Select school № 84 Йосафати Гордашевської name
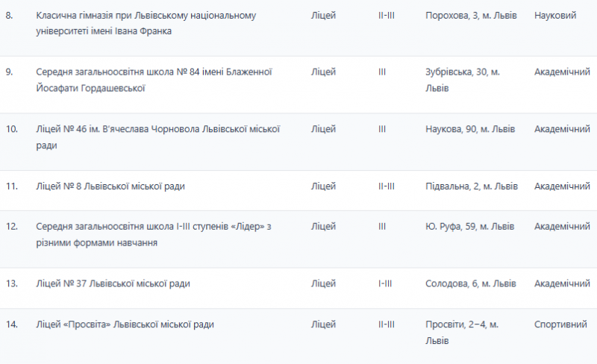This screenshot has height=364, width=597. pyautogui.click(x=154, y=80)
